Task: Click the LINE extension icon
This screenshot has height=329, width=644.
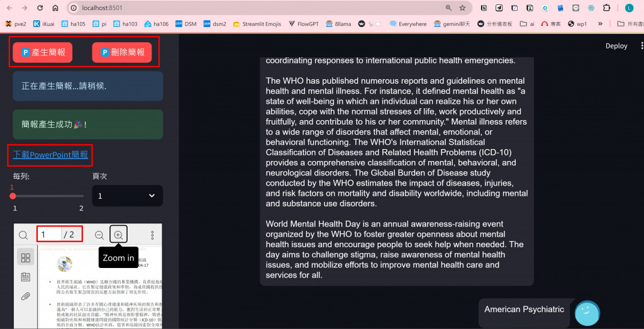Action: [575, 8]
